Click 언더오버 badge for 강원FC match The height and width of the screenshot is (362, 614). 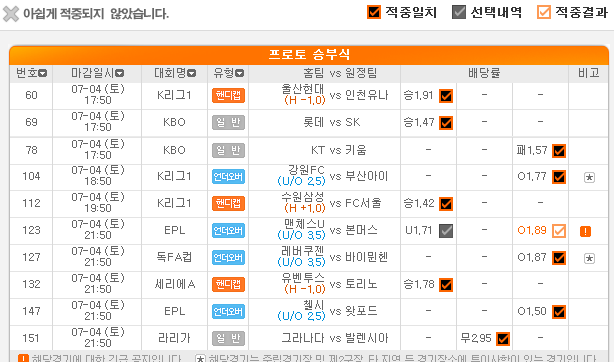228,177
